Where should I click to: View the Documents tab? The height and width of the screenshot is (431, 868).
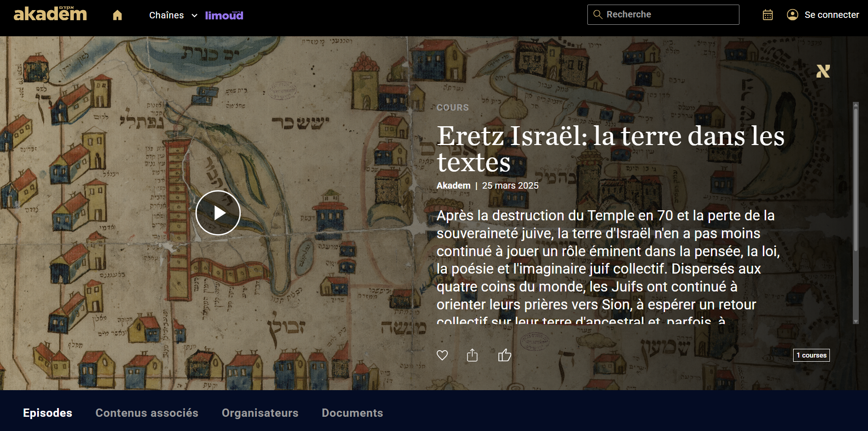pyautogui.click(x=352, y=413)
